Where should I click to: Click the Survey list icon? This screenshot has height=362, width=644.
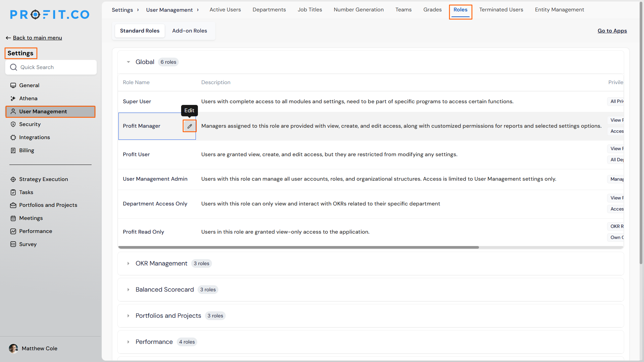(13, 244)
